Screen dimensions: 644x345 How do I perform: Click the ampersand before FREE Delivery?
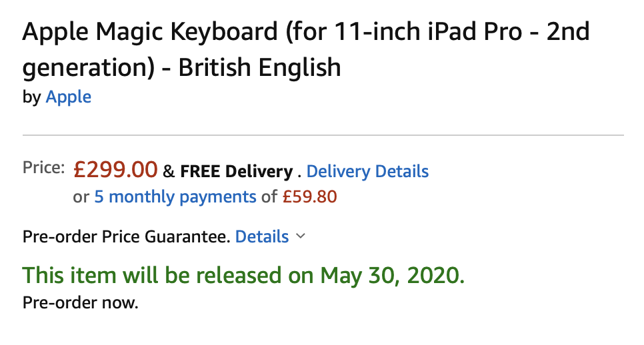coord(169,172)
